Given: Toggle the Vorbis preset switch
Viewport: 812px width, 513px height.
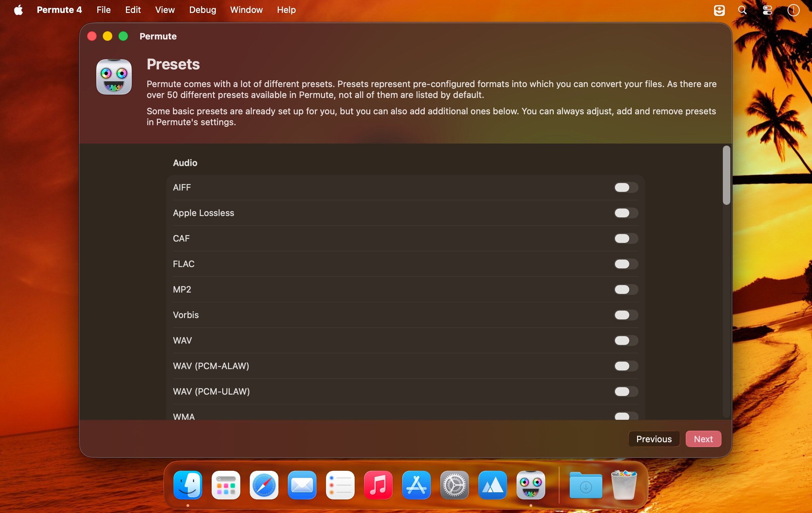Looking at the screenshot, I should (626, 315).
